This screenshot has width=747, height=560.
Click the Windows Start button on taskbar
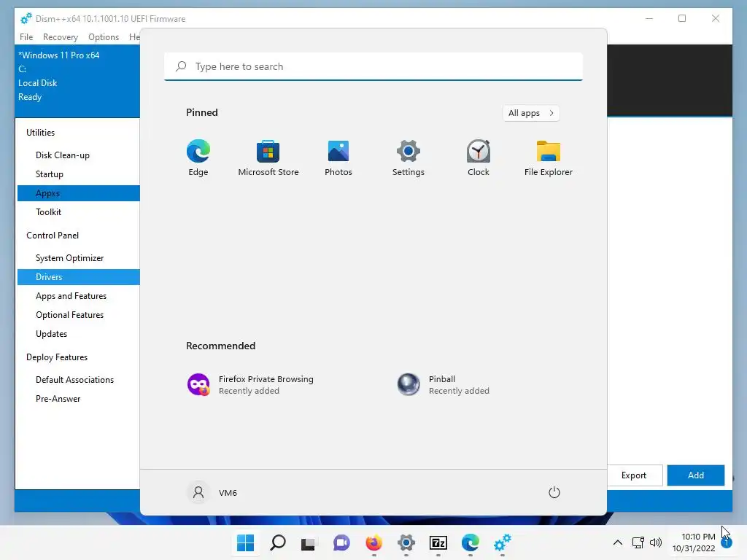pos(245,542)
